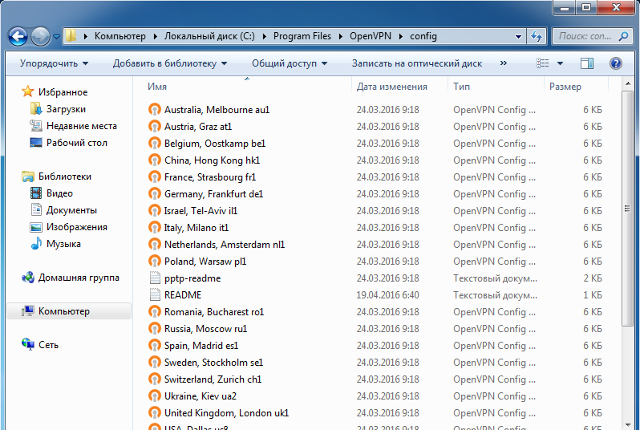
Task: Expand arrow after 'Program Files' breadcrumb
Action: 340,36
